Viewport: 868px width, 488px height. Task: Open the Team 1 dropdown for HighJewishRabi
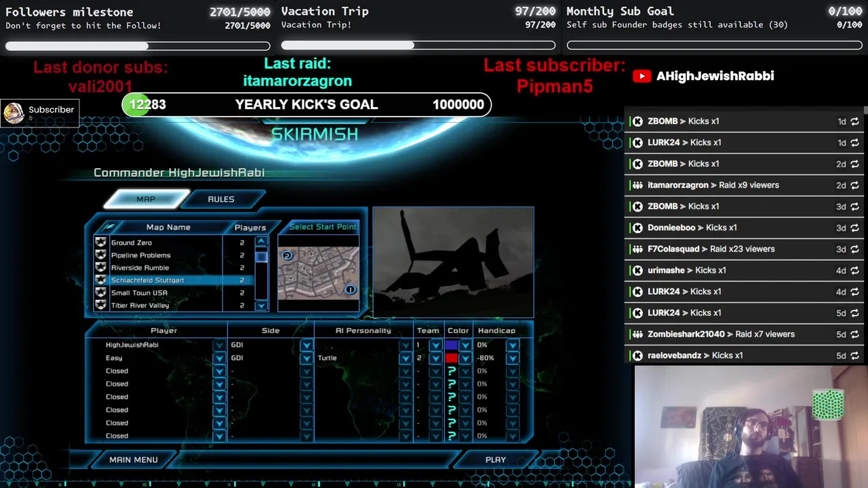click(435, 345)
